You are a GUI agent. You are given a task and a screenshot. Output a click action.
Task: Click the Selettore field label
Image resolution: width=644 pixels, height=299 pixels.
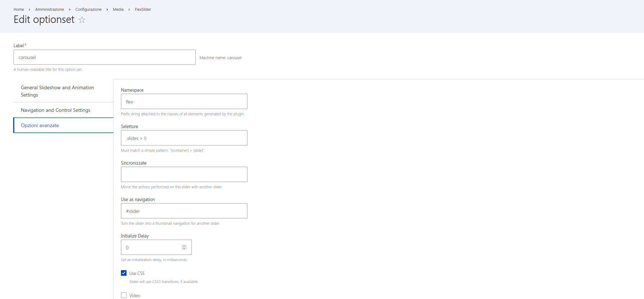pos(130,126)
